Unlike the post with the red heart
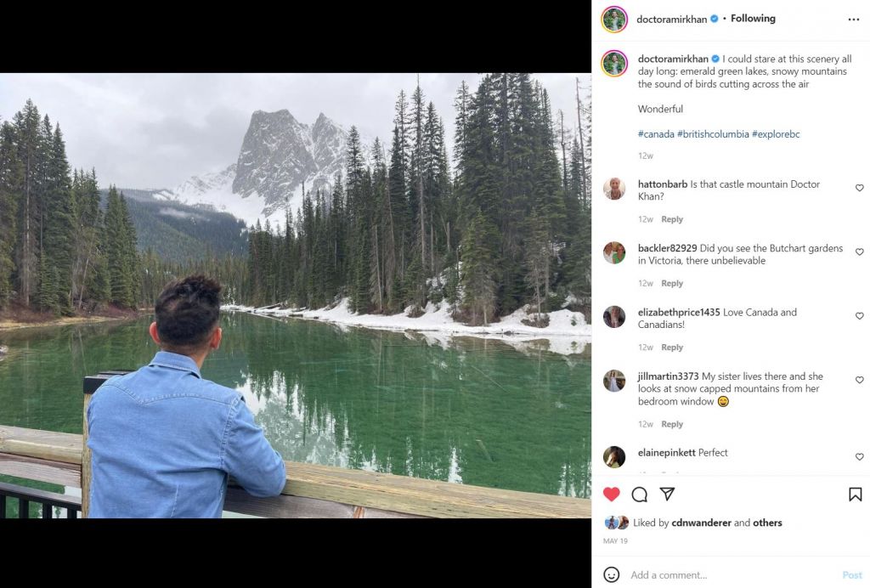 click(x=612, y=495)
